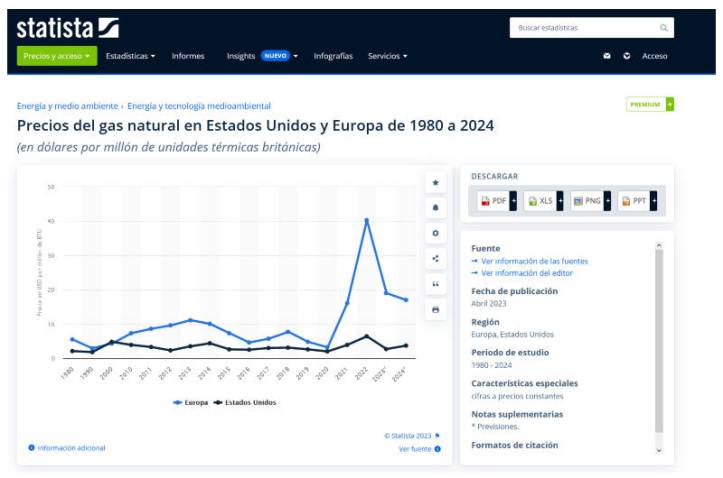Image resolution: width=723 pixels, height=478 pixels.
Task: Open the Informes menu item
Action: point(188,56)
